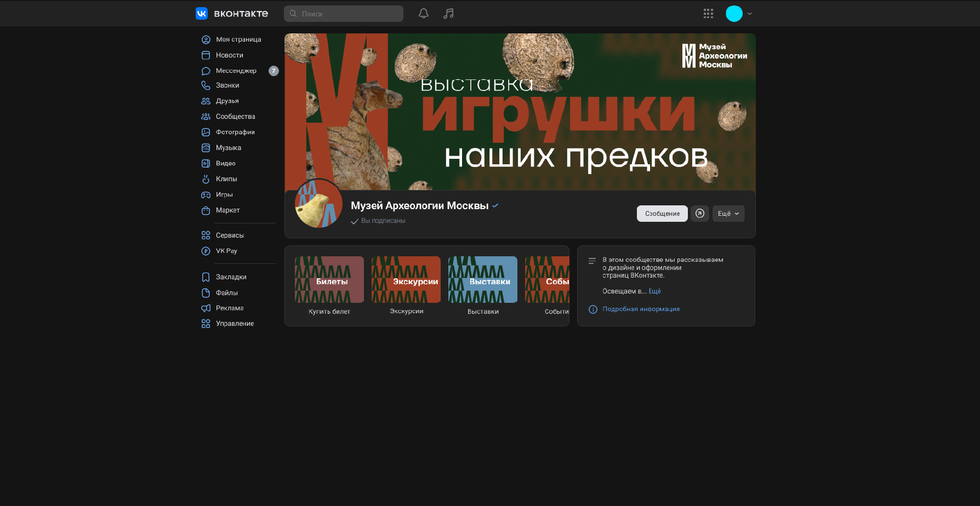
Task: Open 'Закладки' bookmarks in the sidebar
Action: click(x=231, y=277)
